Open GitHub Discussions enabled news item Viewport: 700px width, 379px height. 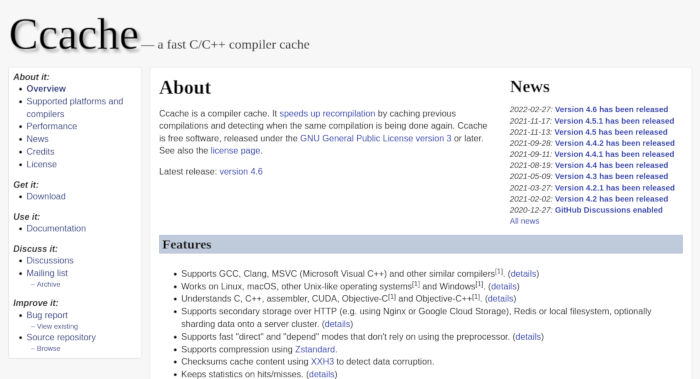point(608,210)
